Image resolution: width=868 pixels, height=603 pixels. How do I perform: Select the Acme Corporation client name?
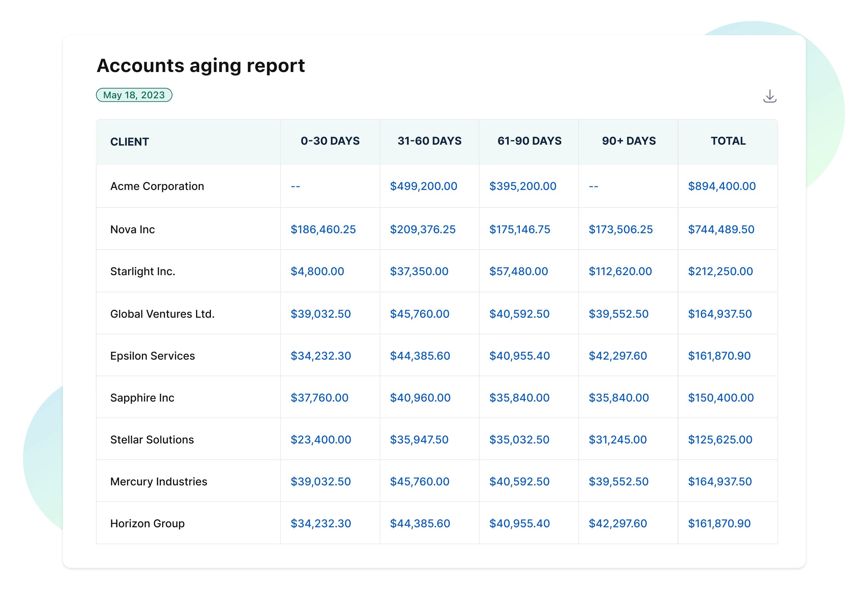157,186
